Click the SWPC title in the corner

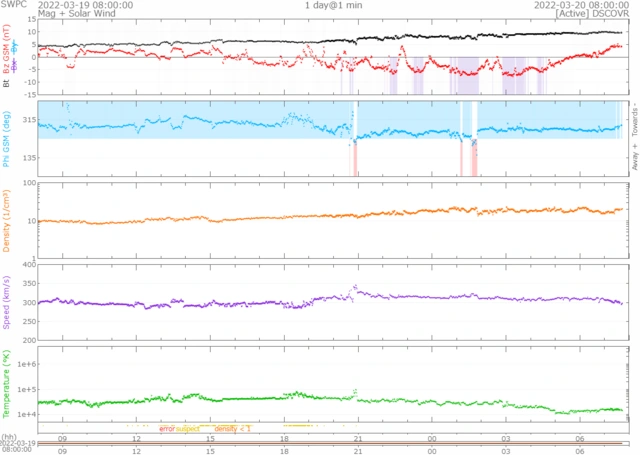[15, 5]
